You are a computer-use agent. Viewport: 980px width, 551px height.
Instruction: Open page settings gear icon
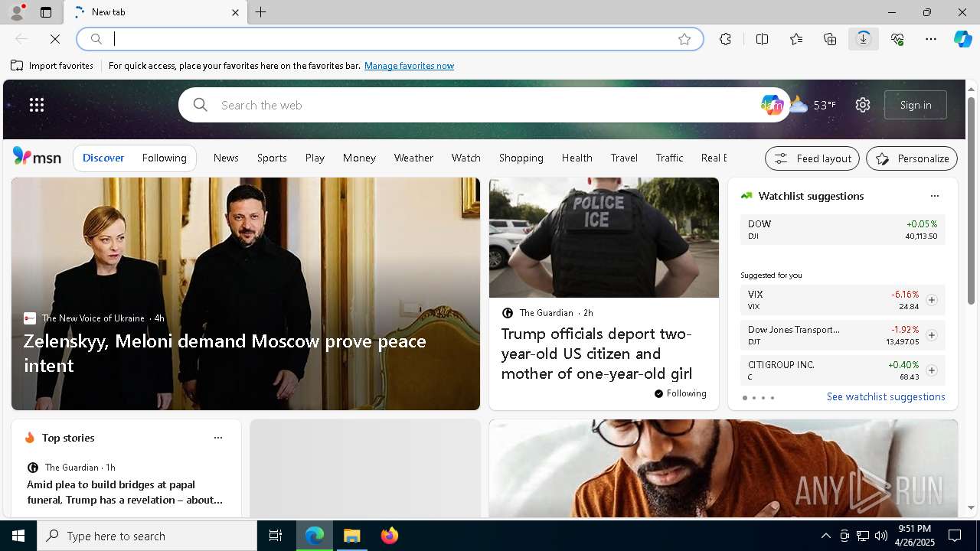[x=863, y=105]
